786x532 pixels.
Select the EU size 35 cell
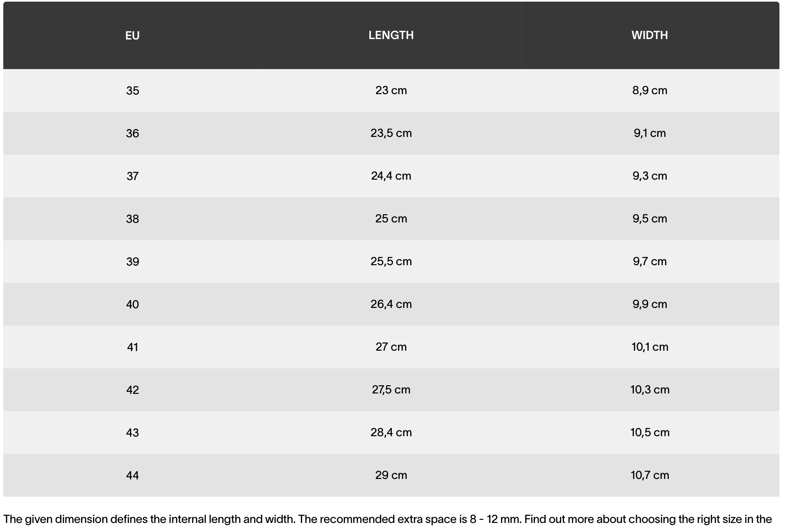click(132, 90)
